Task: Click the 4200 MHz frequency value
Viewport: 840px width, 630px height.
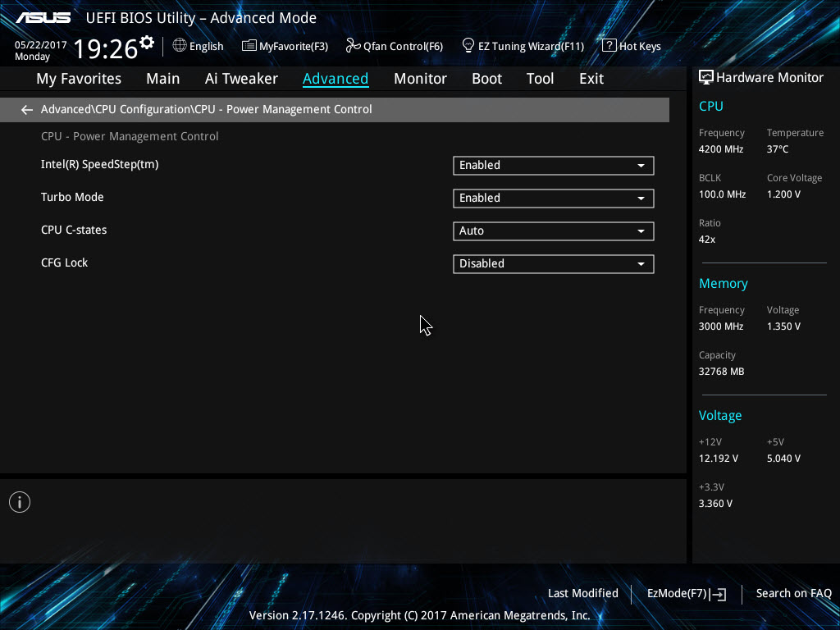Action: pyautogui.click(x=721, y=149)
